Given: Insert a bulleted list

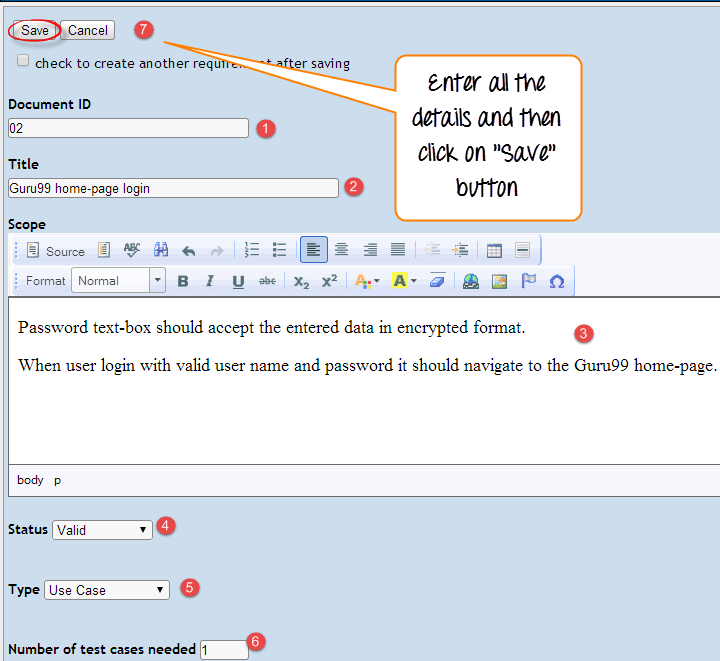Looking at the screenshot, I should tap(280, 251).
